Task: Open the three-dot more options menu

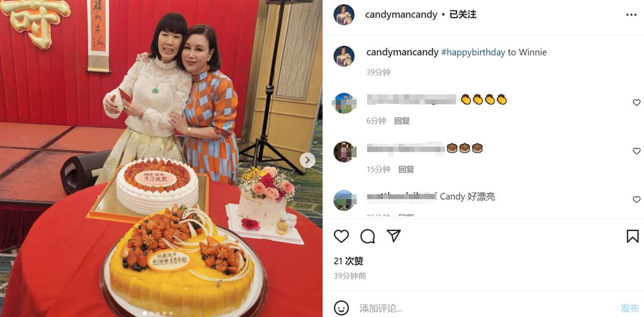Action: 631,15
